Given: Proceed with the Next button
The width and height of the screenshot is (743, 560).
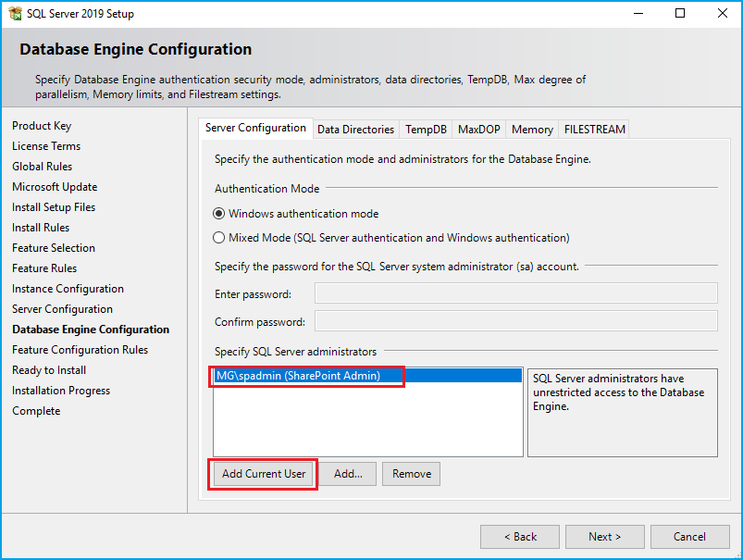Looking at the screenshot, I should pyautogui.click(x=604, y=537).
